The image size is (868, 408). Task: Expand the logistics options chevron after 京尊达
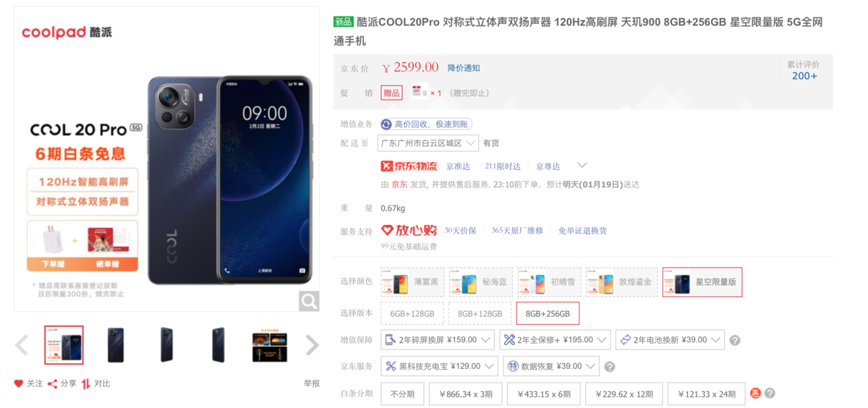coord(582,166)
